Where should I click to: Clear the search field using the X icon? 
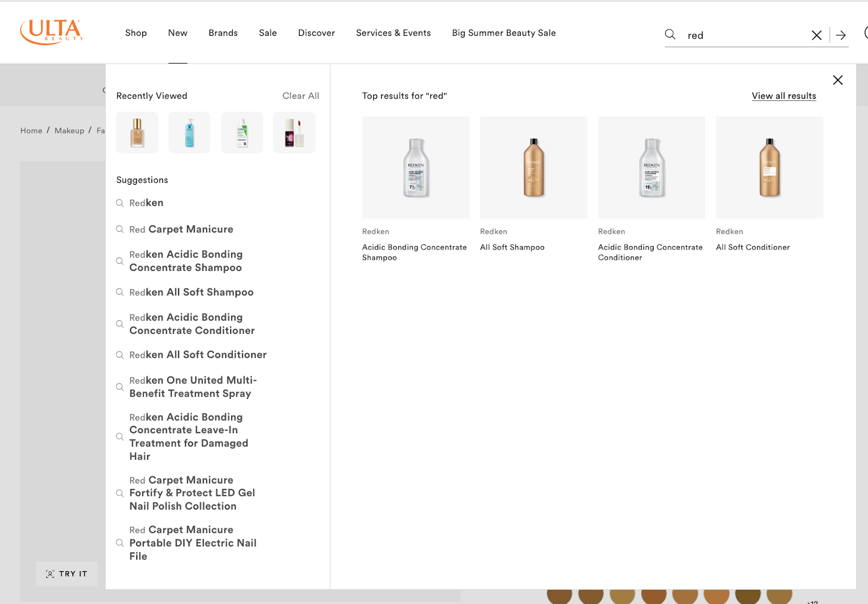(816, 35)
